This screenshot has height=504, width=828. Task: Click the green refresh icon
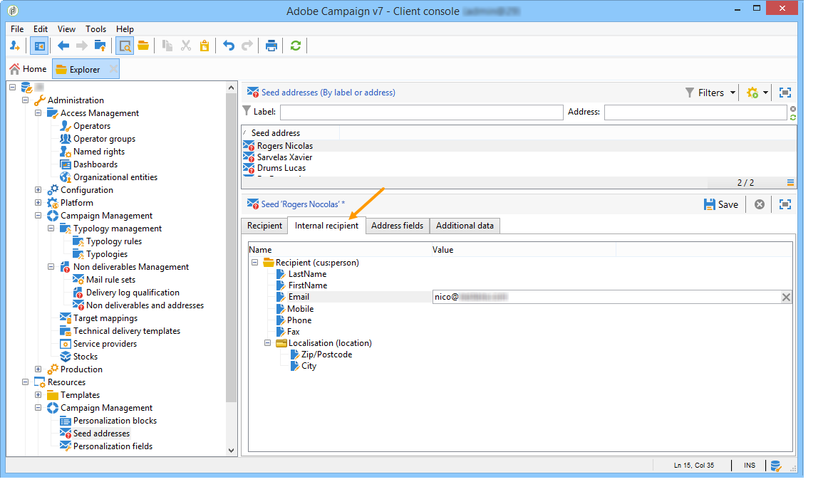[x=296, y=46]
